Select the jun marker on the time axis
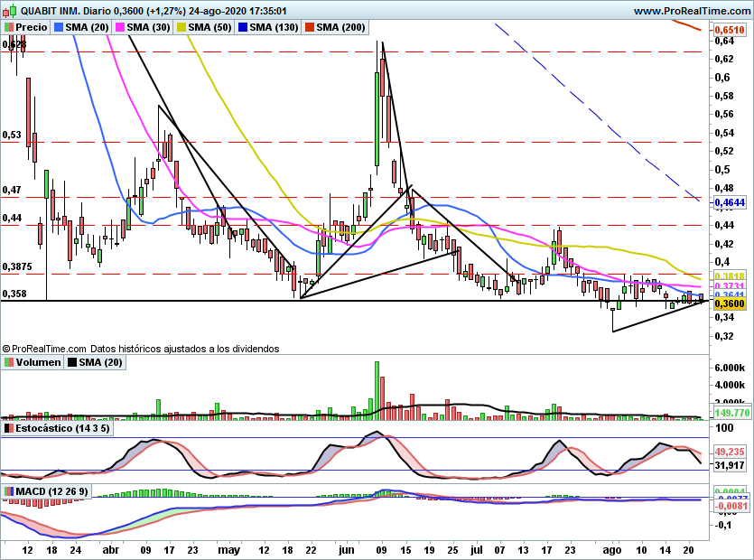The image size is (754, 560). click(x=346, y=550)
